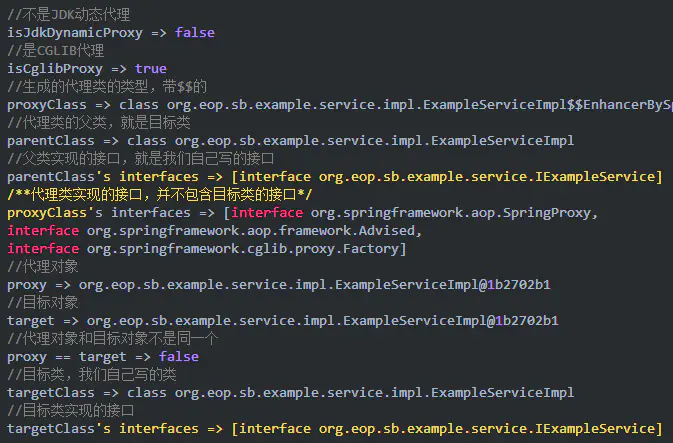This screenshot has width=673, height=443.
Task: Click the line 'interface org.springframework.aop.framework.Advised,'
Action: [215, 231]
